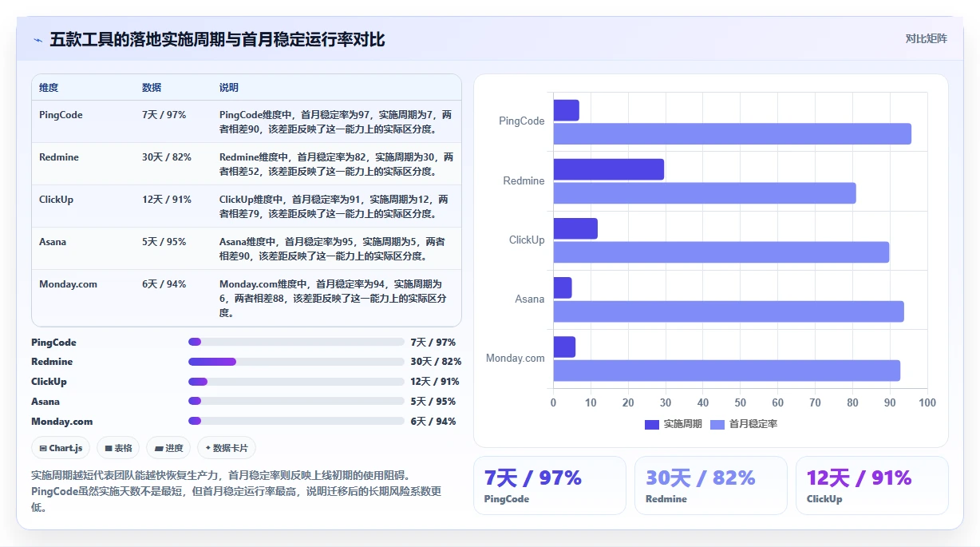
Task: Click the table cell 12天 / 91%
Action: [167, 200]
